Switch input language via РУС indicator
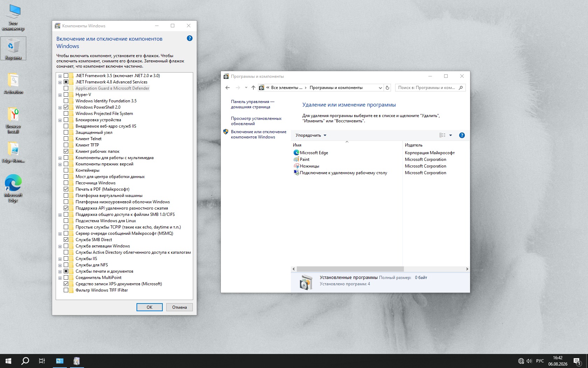Screen dimensions: 588x368 tap(540, 361)
